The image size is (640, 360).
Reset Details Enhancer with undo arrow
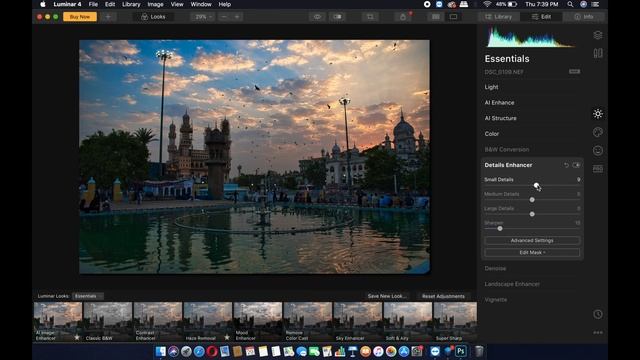click(x=566, y=165)
